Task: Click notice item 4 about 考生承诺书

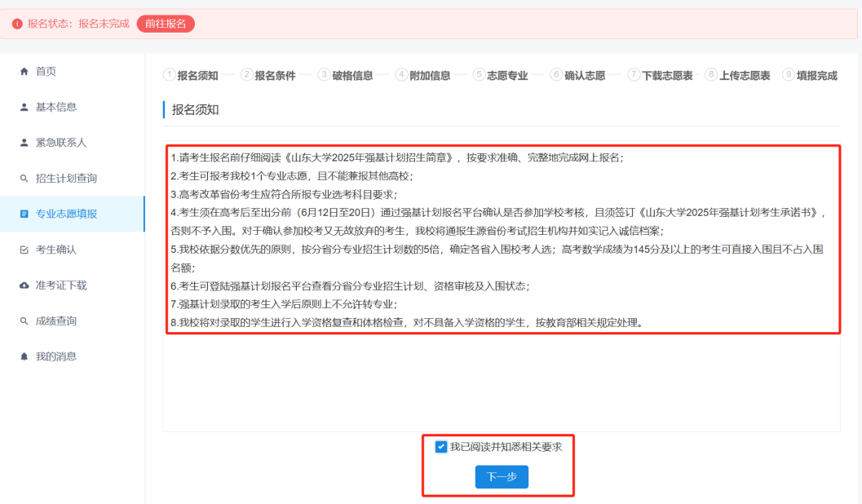Action: [498, 222]
